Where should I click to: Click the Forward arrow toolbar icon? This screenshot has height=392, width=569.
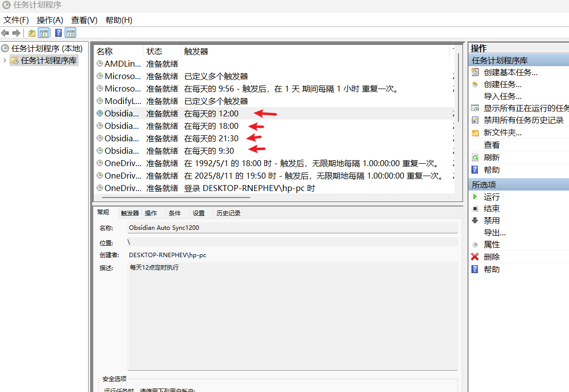pos(16,33)
